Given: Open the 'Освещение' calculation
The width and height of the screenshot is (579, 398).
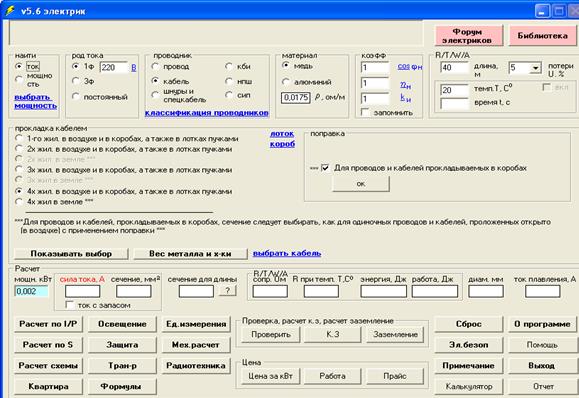Looking at the screenshot, I should point(122,324).
